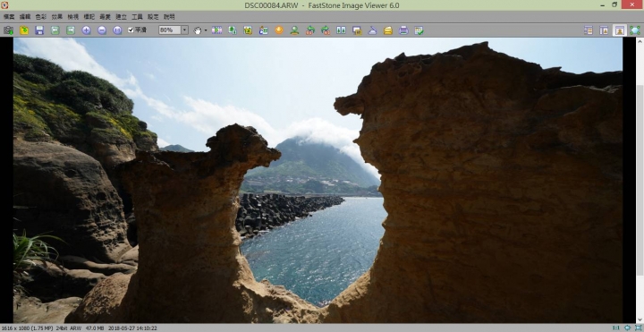
Task: Open the zoom percentage dropdown arrow
Action: 184,30
